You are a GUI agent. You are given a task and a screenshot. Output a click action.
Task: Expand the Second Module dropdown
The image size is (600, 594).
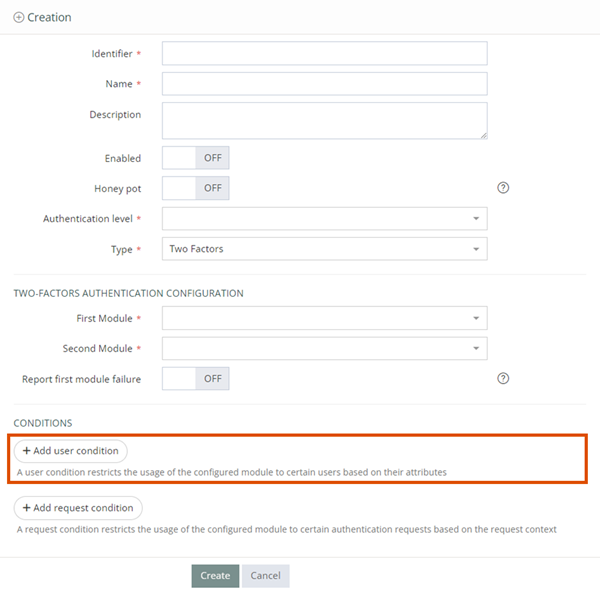tap(324, 348)
